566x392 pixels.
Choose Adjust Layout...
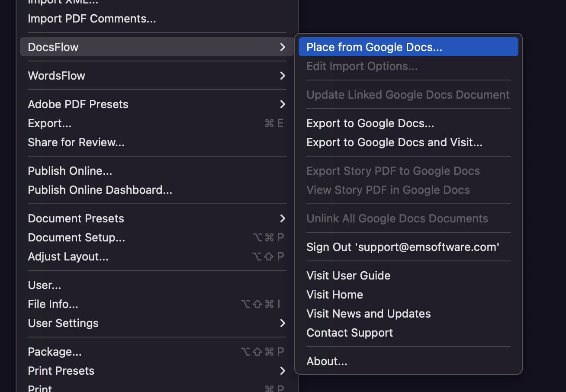tap(157, 257)
